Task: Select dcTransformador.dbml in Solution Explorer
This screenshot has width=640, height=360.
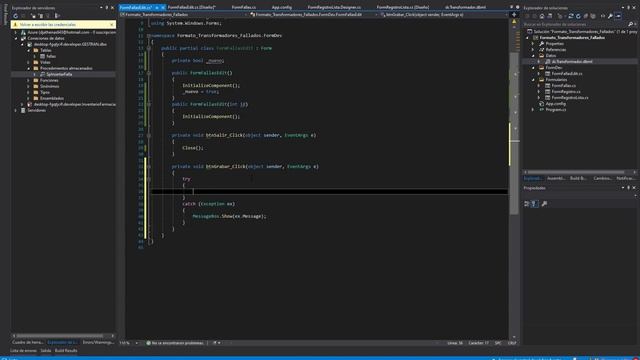Action: pyautogui.click(x=571, y=62)
